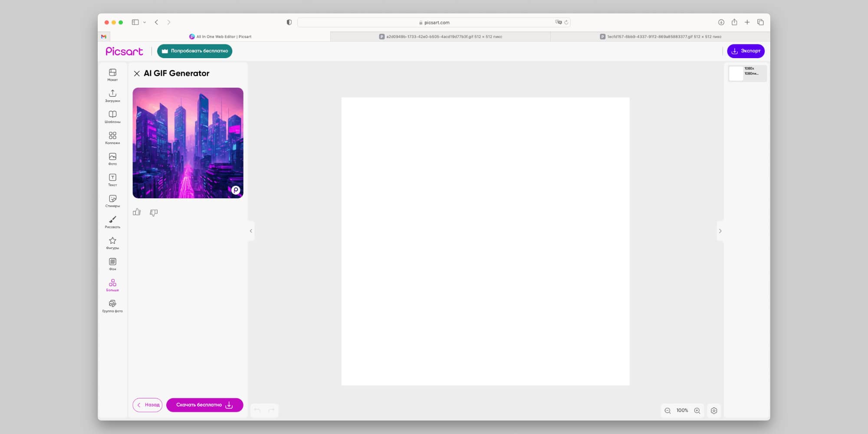The width and height of the screenshot is (868, 434).
Task: Select the Текст text tool
Action: [x=112, y=180]
